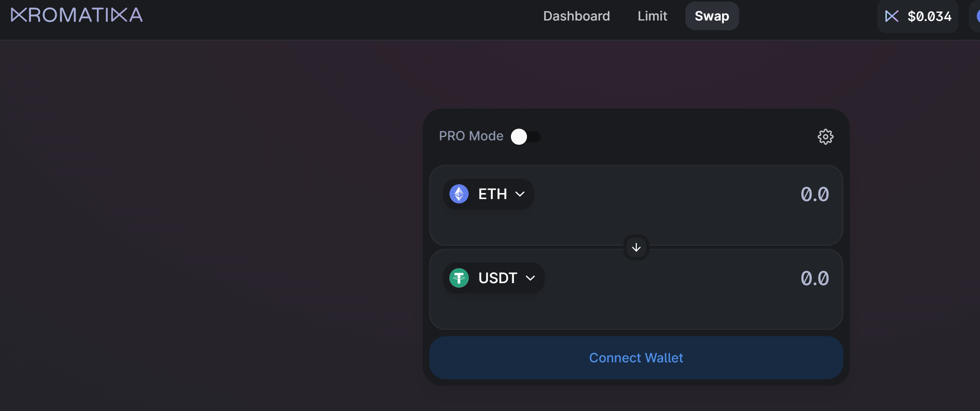980x411 pixels.
Task: Open the USDT token dropdown
Action: coord(494,278)
